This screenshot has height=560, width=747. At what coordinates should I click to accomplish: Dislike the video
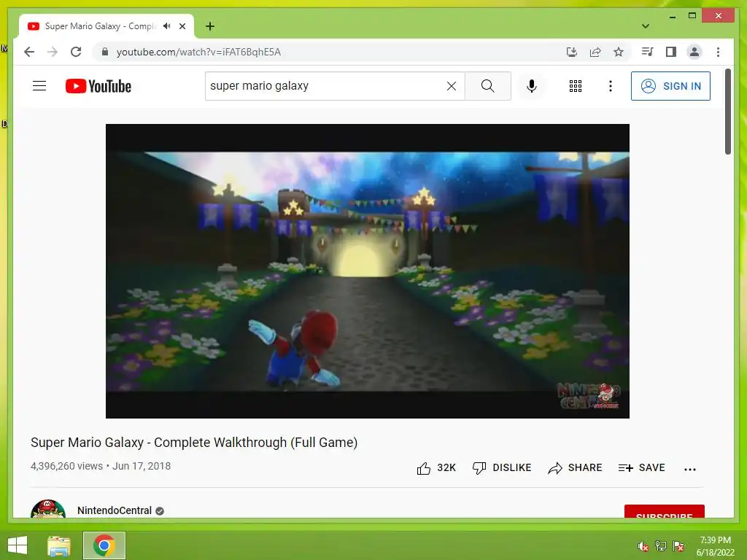pyautogui.click(x=502, y=468)
